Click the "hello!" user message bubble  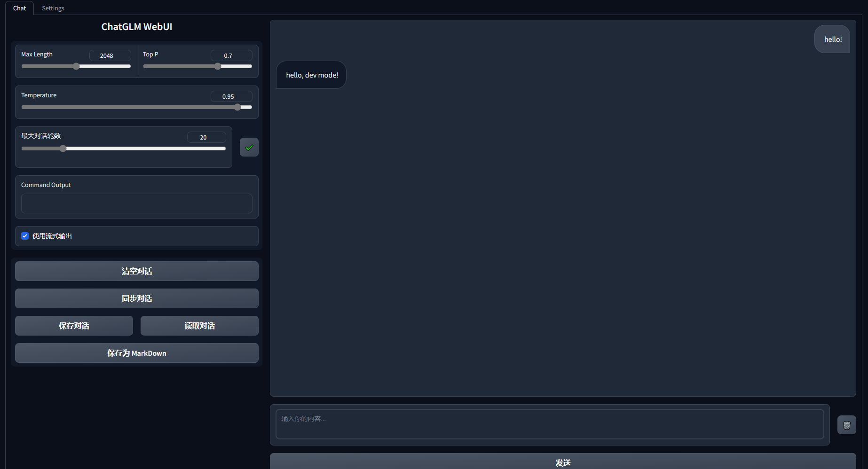pyautogui.click(x=832, y=39)
